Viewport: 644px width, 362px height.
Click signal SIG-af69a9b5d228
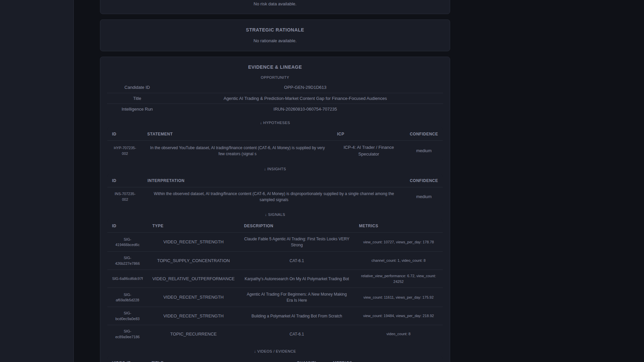[127, 297]
